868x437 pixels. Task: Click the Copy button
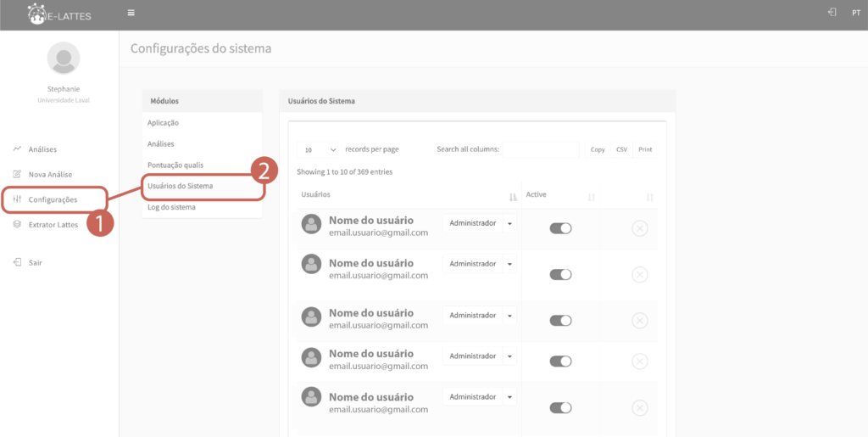point(598,149)
